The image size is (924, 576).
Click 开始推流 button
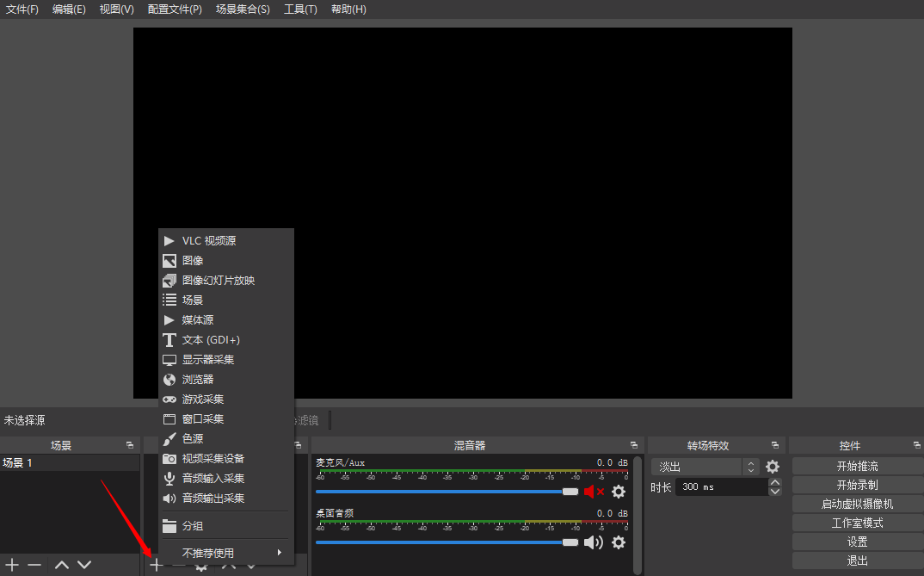[858, 467]
